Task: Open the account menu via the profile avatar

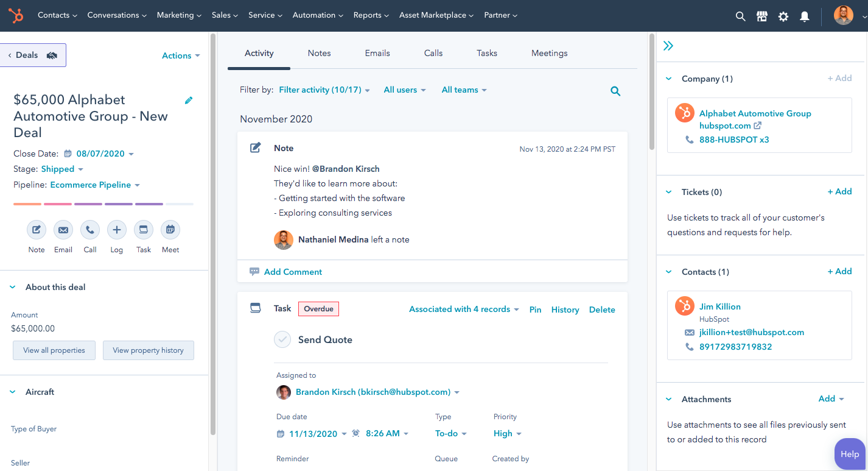Action: pyautogui.click(x=844, y=15)
